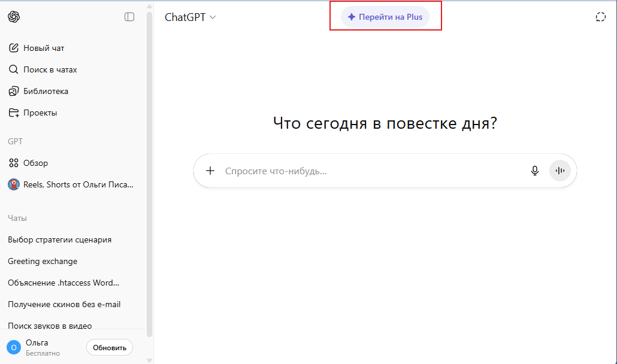Open chat Поиск звуков в видео
The width and height of the screenshot is (617, 364).
[x=50, y=326]
